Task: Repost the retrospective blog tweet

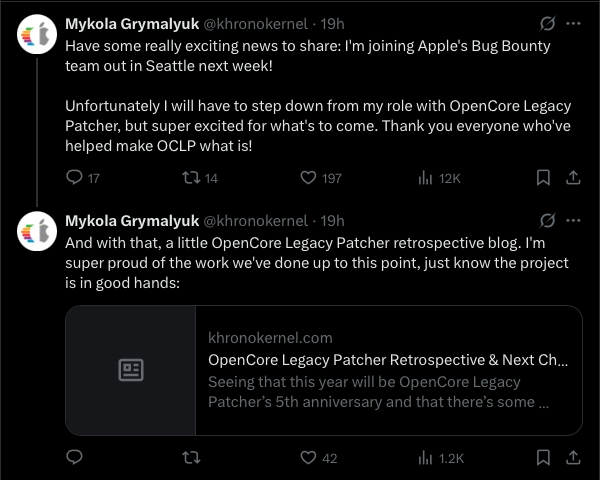Action: coord(187,458)
